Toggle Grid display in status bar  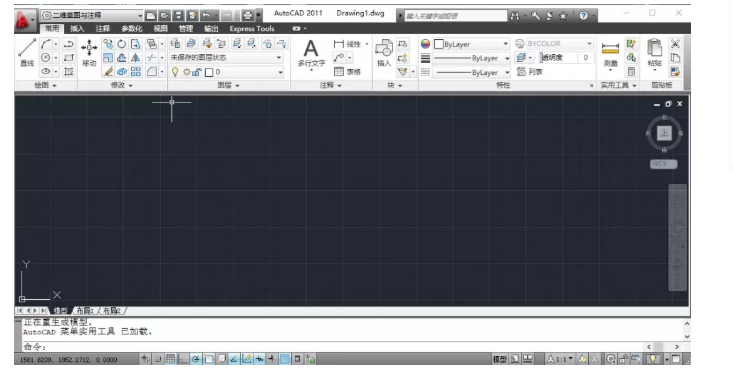click(170, 359)
